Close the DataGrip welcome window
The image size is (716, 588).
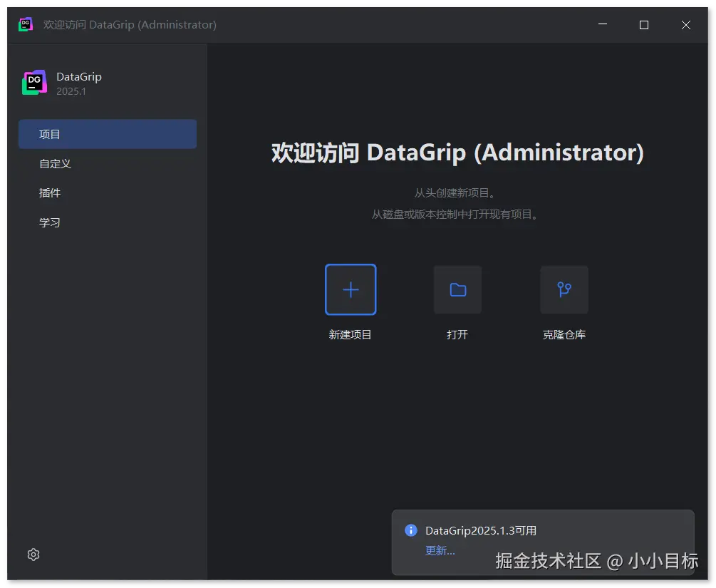point(686,25)
